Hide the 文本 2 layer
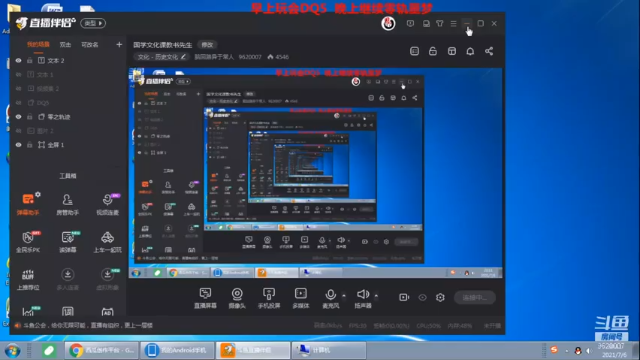Image resolution: width=640 pixels, height=360 pixels. tap(19, 60)
